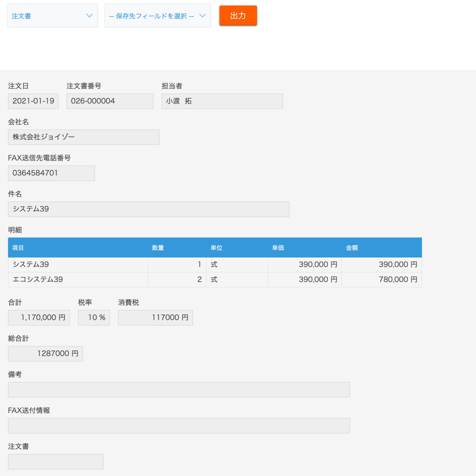The width and height of the screenshot is (476, 476).
Task: Click the 合計 field 1,170,000 円
Action: [39, 318]
